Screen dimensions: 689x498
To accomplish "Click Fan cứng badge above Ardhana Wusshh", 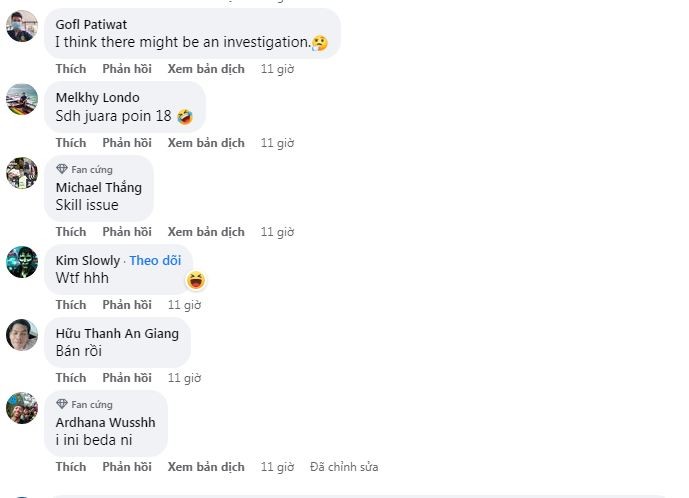I will click(85, 404).
